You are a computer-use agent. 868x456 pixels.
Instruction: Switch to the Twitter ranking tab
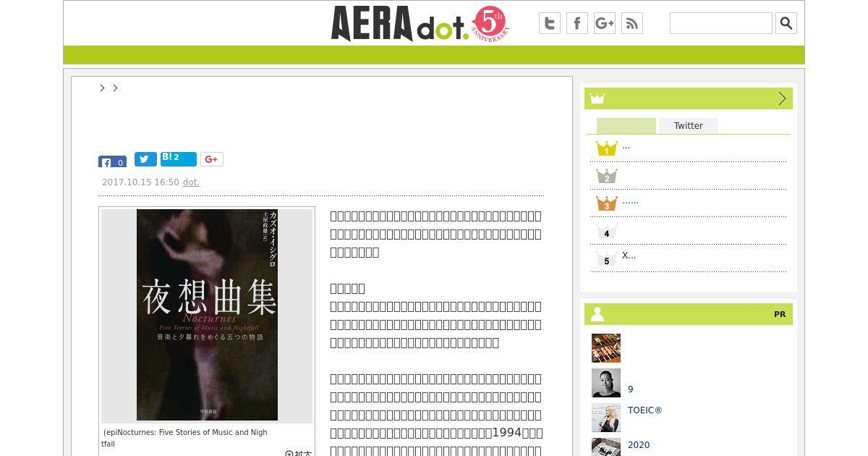689,126
